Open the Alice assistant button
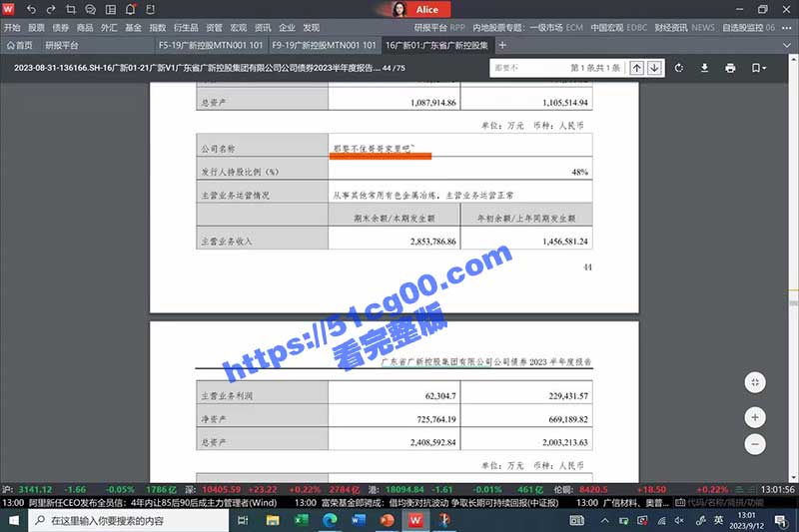Image resolution: width=799 pixels, height=532 pixels. [x=420, y=9]
